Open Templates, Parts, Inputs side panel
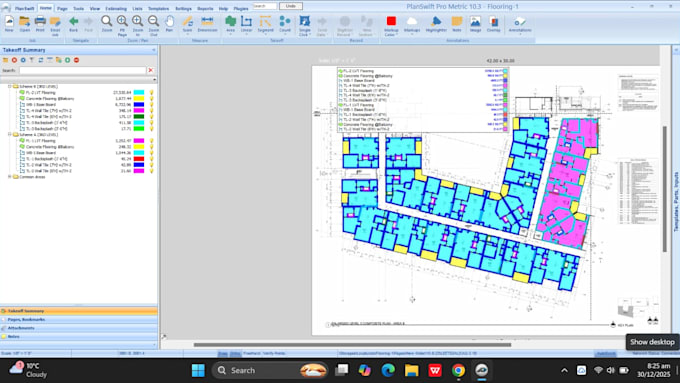The height and width of the screenshot is (383, 680). 676,202
